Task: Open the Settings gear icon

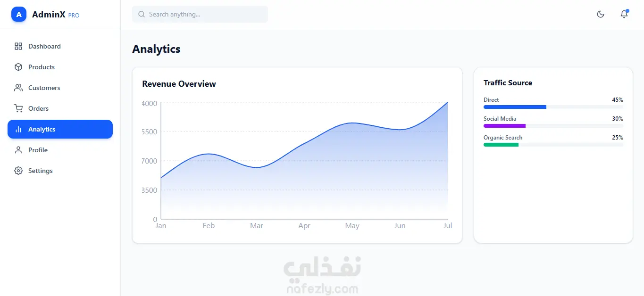Action: tap(18, 171)
